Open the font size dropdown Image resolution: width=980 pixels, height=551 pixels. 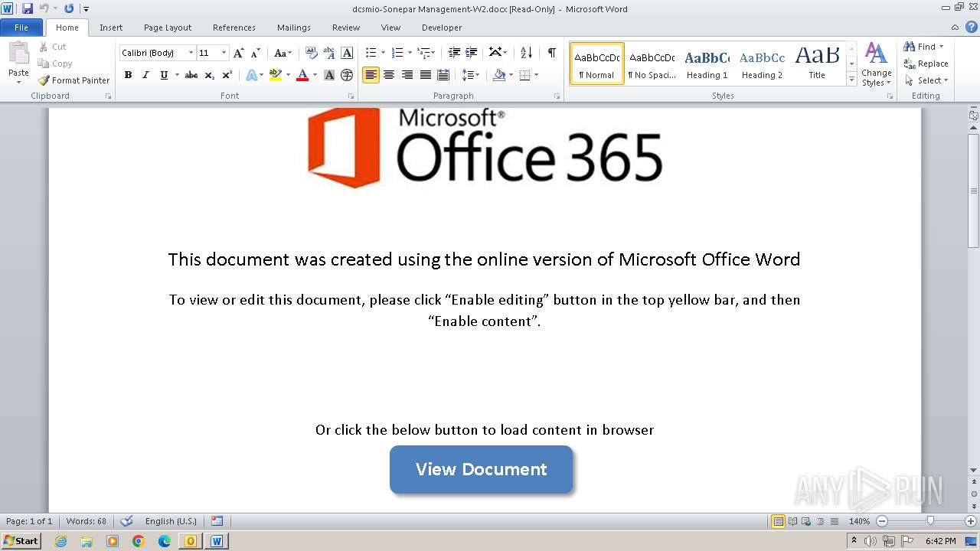[x=224, y=53]
